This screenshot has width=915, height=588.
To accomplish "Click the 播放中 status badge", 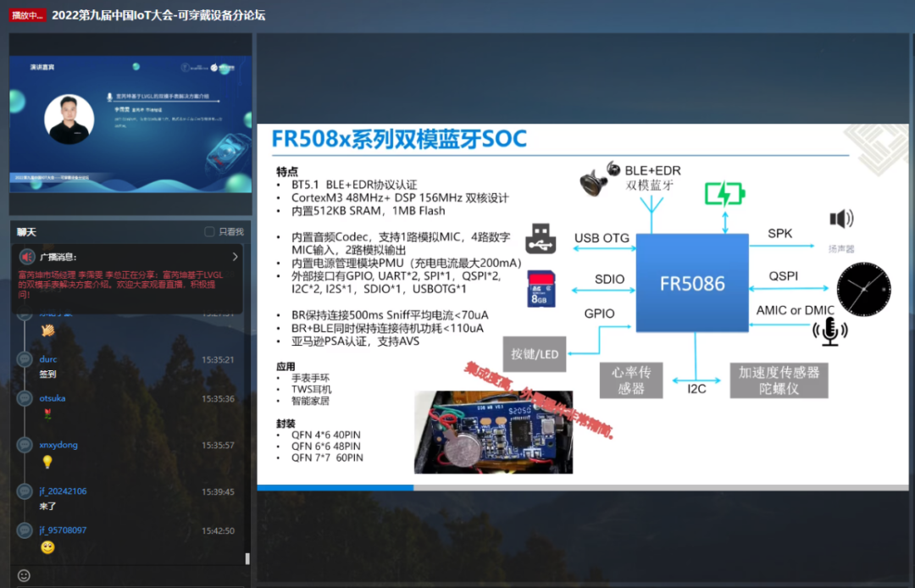I will pyautogui.click(x=27, y=15).
